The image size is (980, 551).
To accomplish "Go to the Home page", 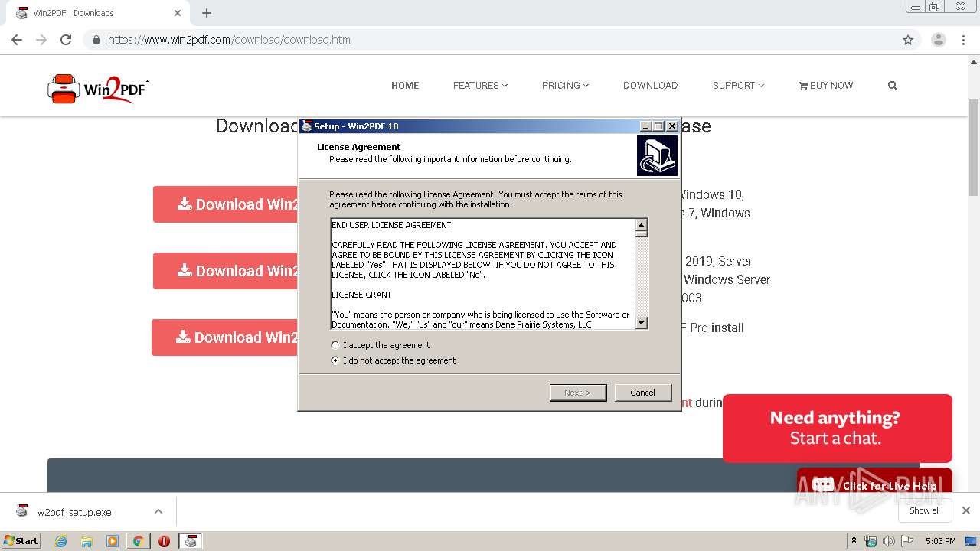I will [405, 86].
